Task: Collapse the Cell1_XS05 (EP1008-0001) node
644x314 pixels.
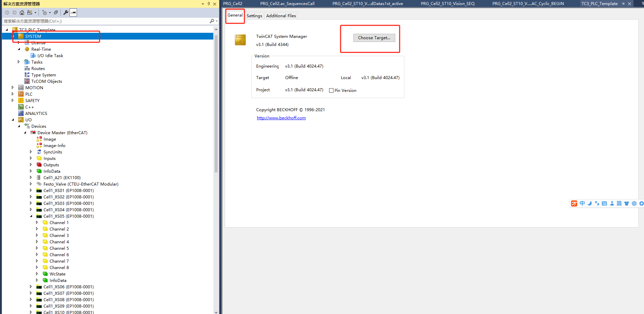Action: 31,216
